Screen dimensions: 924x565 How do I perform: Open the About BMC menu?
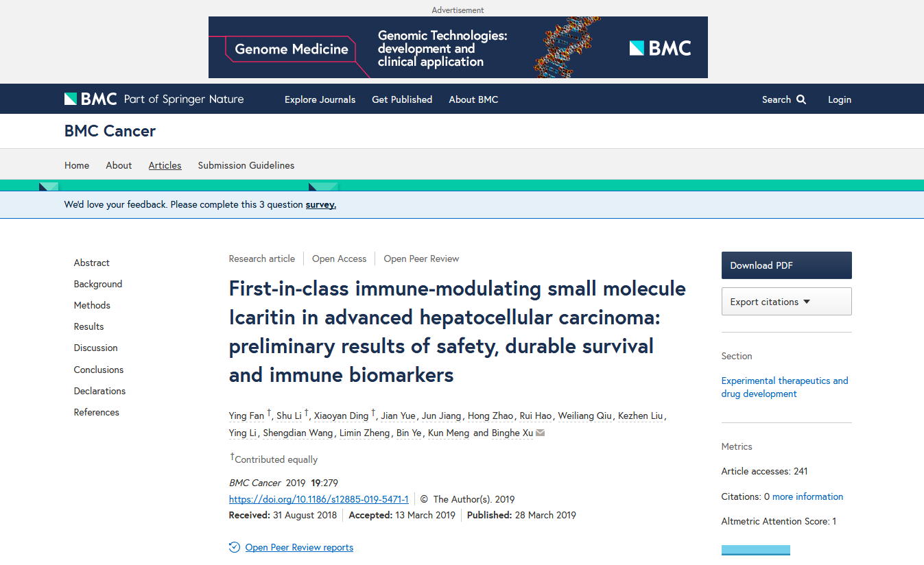(x=473, y=99)
